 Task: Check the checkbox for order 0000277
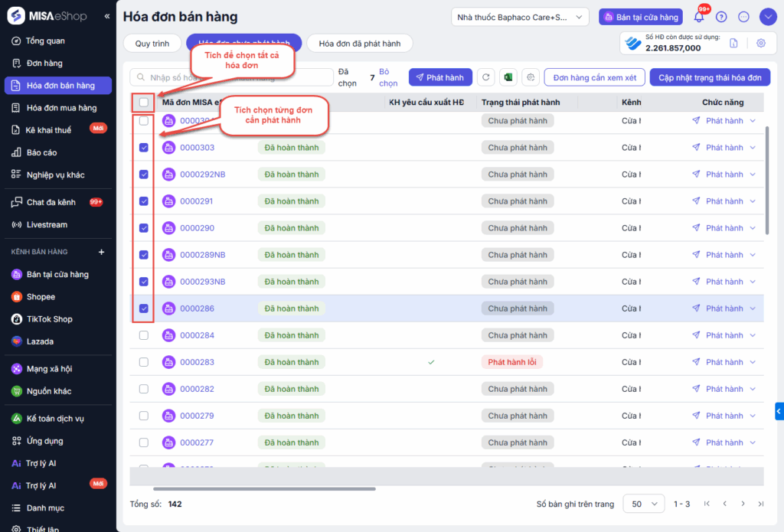tap(144, 442)
